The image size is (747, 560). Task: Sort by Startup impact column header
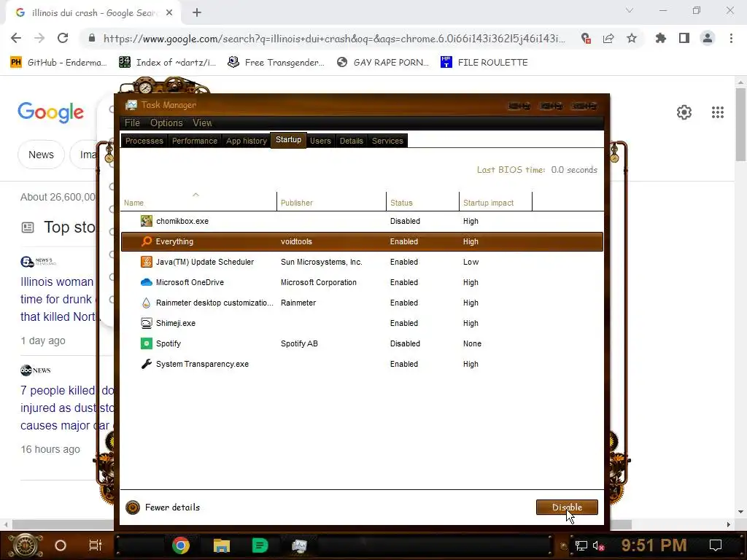click(495, 201)
